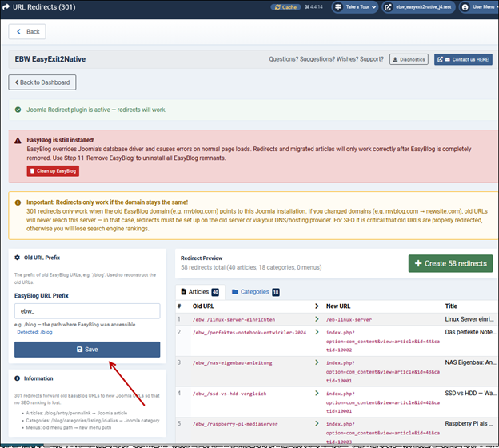Screen dimensions: 499x448
Task: Click the 58 redirects total summary text
Action: [251, 267]
